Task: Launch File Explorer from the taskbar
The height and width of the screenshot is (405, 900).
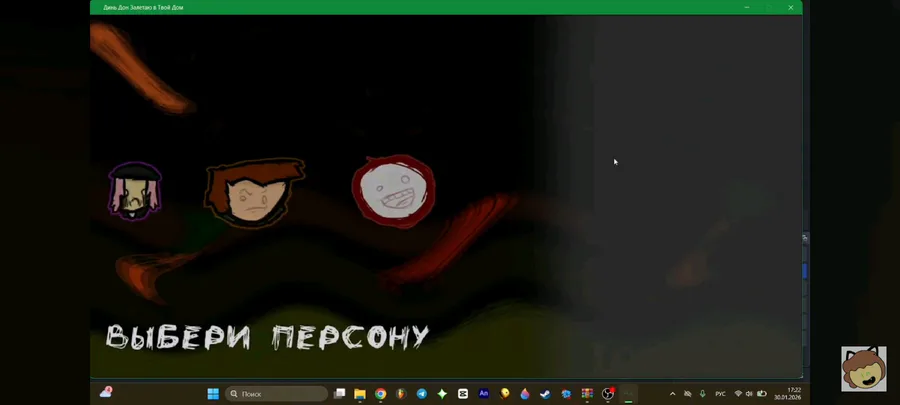Action: pyautogui.click(x=360, y=394)
